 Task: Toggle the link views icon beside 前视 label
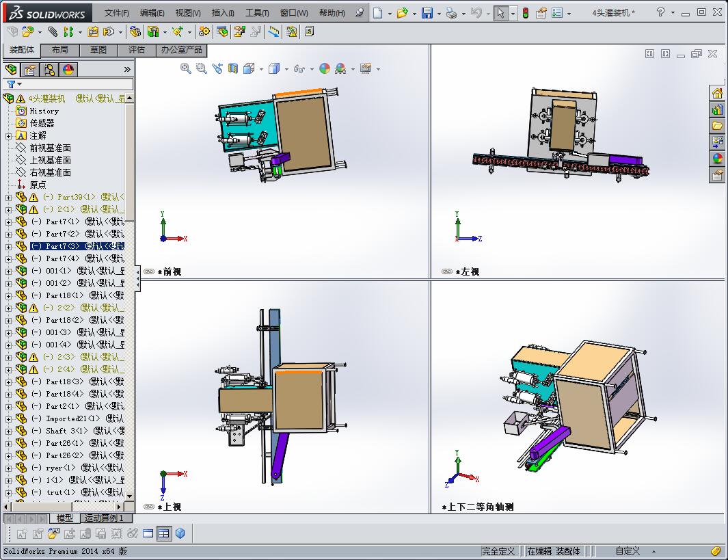(149, 271)
